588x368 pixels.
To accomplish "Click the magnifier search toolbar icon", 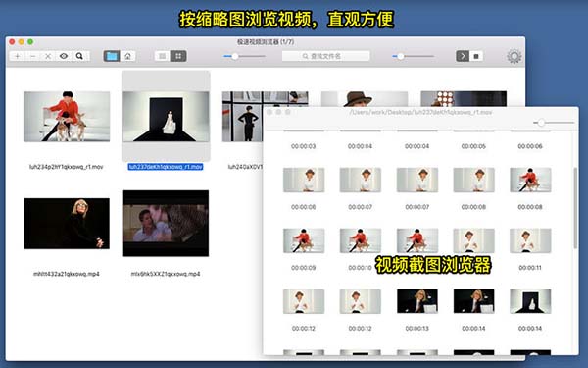I will (79, 56).
